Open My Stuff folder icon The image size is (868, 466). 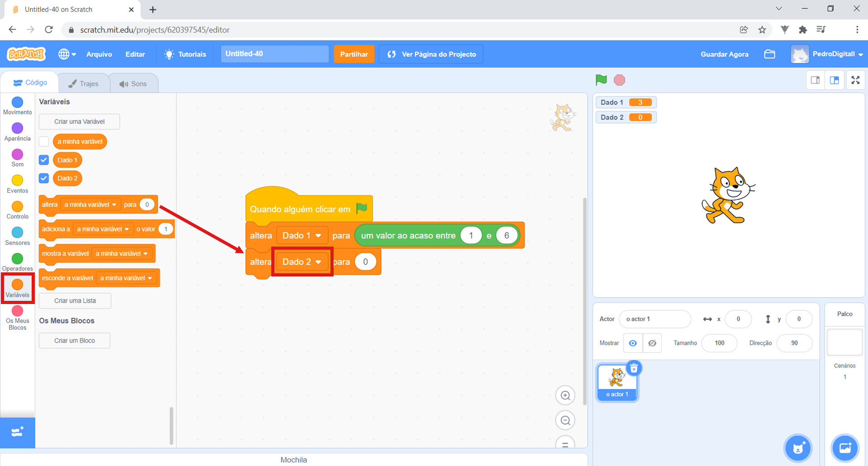[769, 54]
